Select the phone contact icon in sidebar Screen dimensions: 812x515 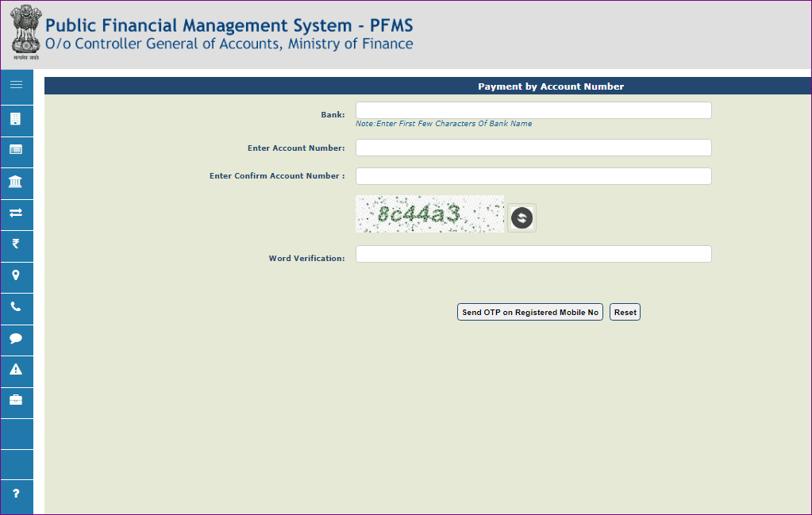click(x=17, y=308)
